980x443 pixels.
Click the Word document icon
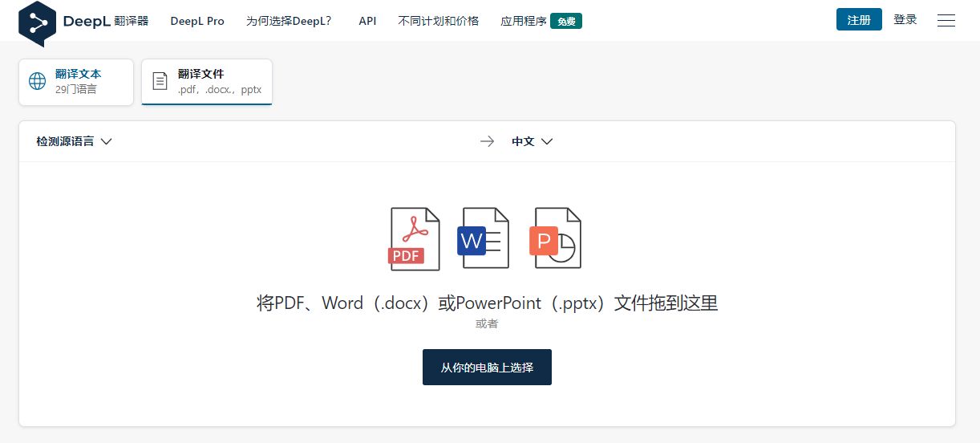pyautogui.click(x=483, y=238)
